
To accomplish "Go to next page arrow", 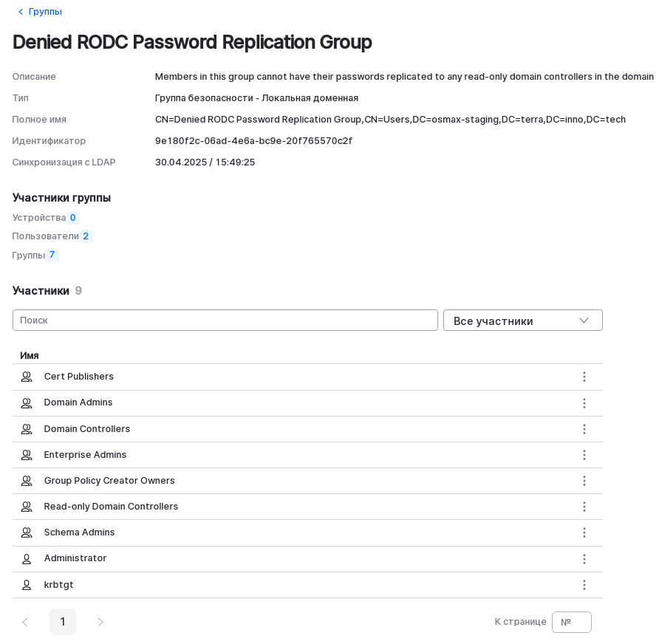I will point(100,623).
